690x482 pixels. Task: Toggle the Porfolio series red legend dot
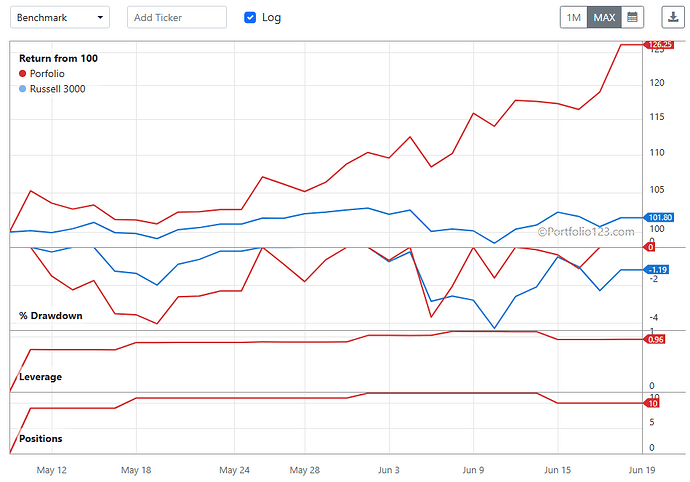point(22,74)
